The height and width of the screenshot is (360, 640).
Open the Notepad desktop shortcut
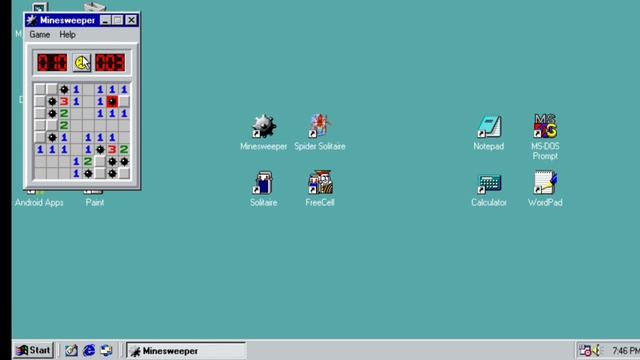point(489,127)
